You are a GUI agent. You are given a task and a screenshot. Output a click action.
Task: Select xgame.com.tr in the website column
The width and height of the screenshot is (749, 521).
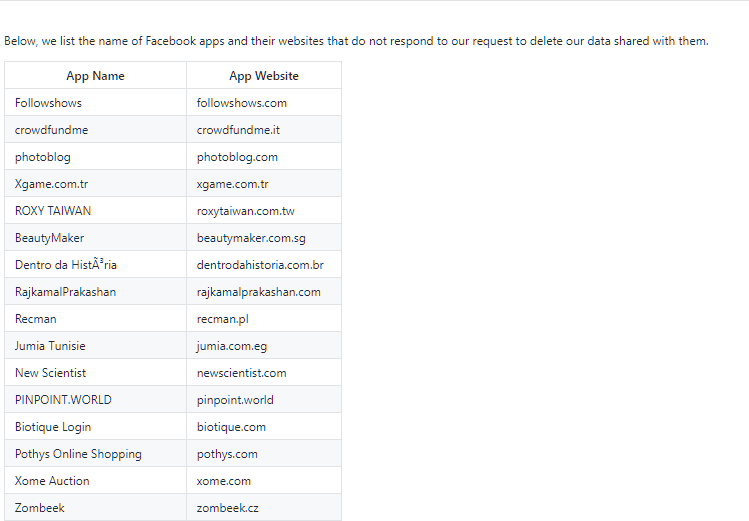(264, 184)
